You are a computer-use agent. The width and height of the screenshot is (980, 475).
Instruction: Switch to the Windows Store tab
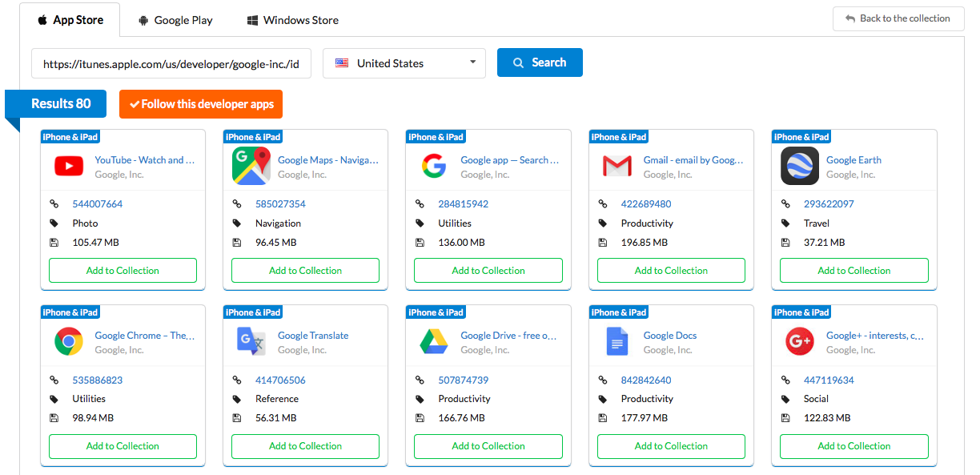pos(292,20)
